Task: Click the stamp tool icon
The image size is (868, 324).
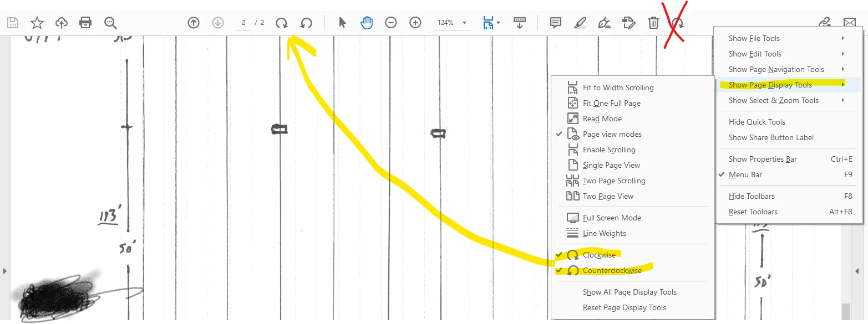Action: [x=629, y=23]
